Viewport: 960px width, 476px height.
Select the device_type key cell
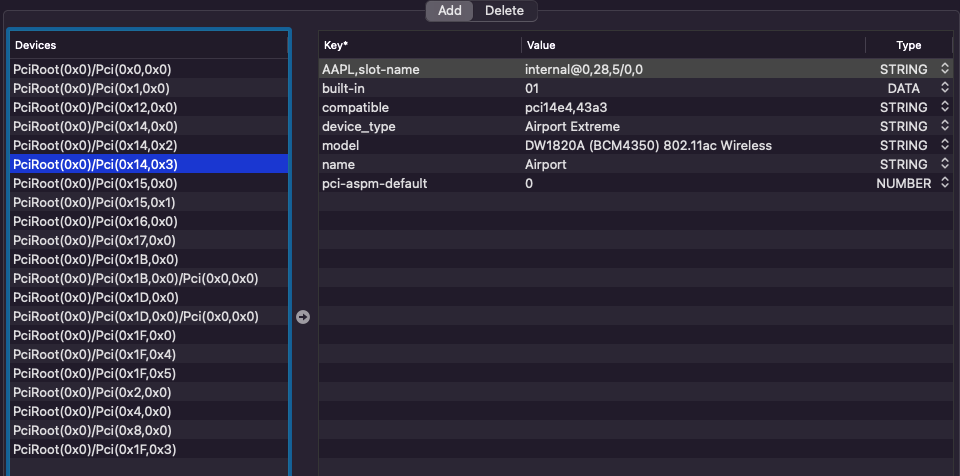[x=359, y=126]
